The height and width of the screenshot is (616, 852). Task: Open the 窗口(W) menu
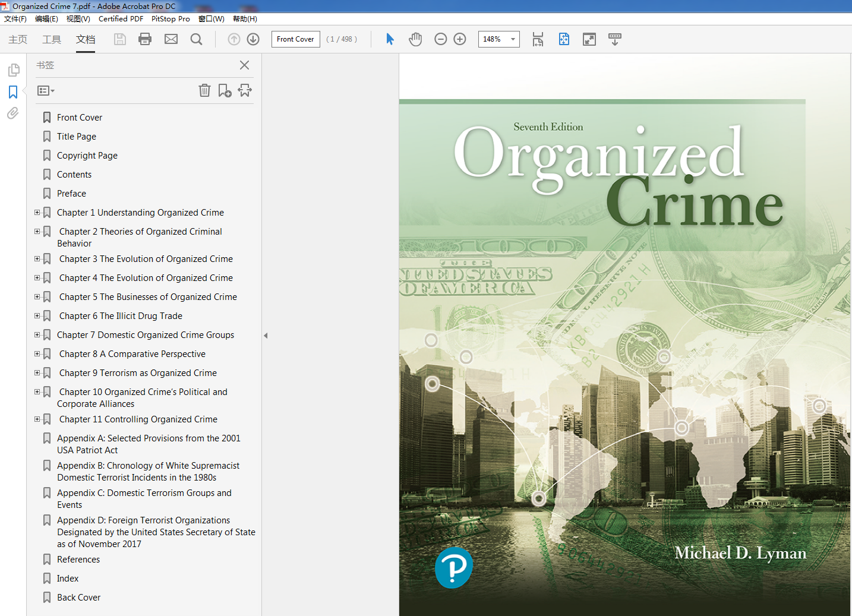[212, 19]
